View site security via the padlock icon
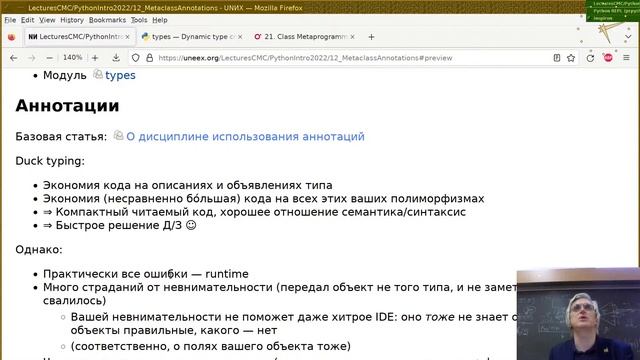The height and width of the screenshot is (360, 640). pos(149,58)
